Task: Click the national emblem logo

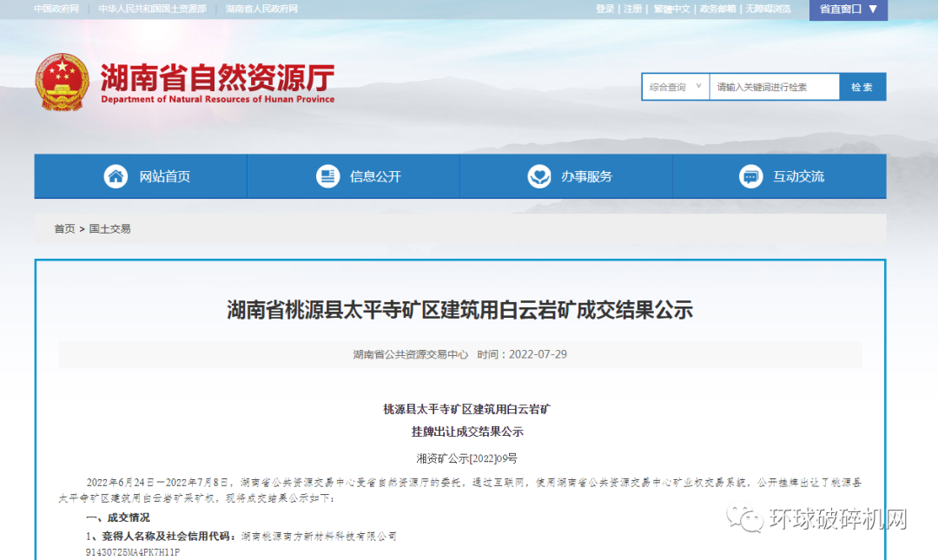Action: click(62, 82)
